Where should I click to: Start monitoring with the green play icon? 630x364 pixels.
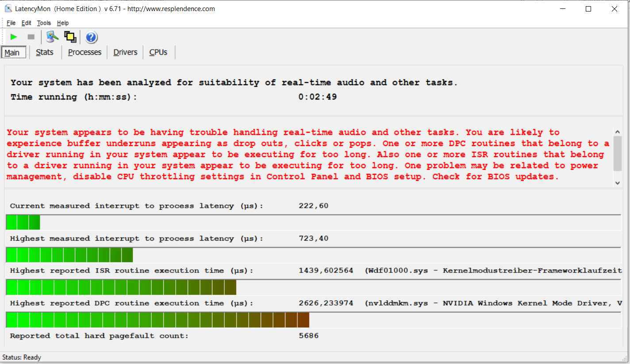(x=14, y=37)
